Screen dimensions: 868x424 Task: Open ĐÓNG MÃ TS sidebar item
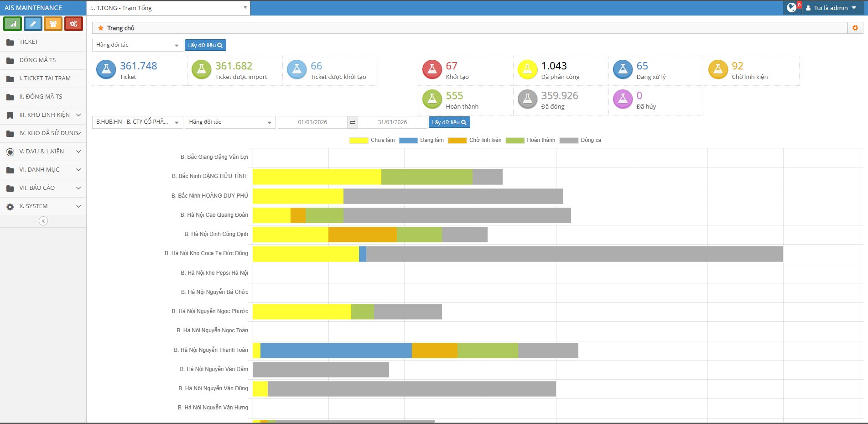point(43,60)
